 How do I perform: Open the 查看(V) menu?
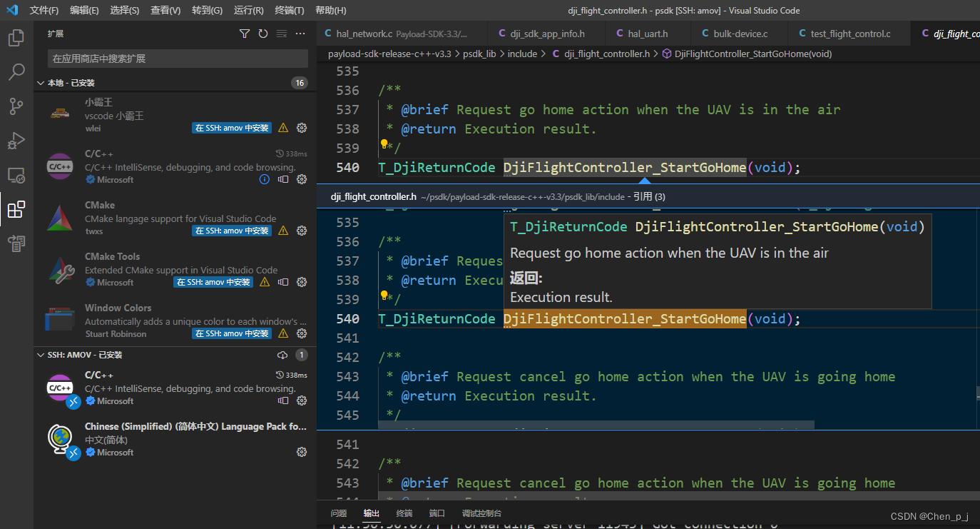click(165, 10)
